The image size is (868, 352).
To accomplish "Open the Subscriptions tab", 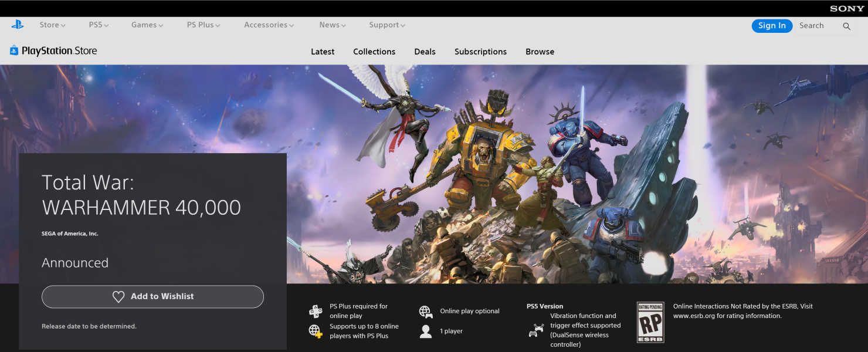I will [x=480, y=52].
